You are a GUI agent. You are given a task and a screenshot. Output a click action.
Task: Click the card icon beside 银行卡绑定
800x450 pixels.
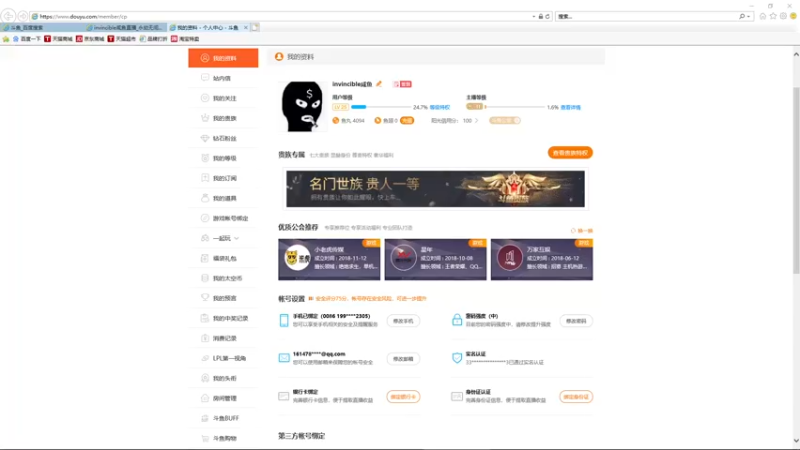click(284, 396)
